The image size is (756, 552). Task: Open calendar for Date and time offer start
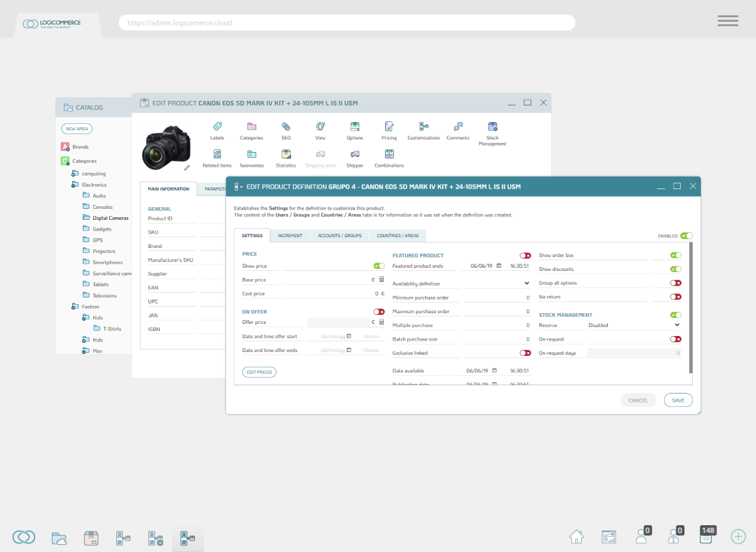point(349,336)
